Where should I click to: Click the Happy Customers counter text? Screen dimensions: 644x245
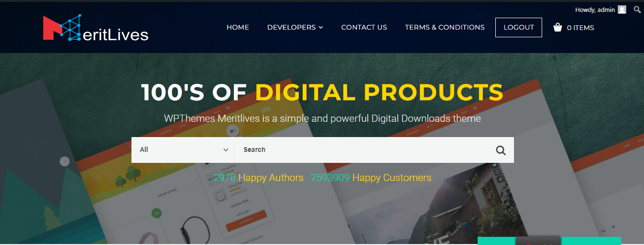pos(371,178)
